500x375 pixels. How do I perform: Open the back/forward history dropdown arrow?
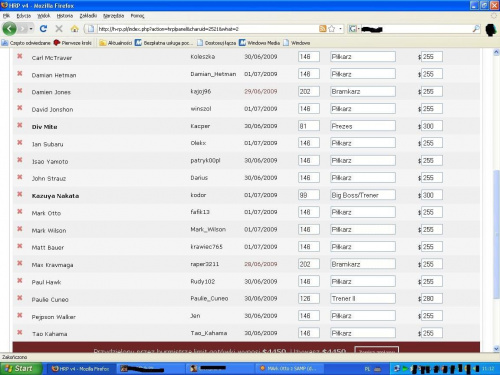[31, 29]
